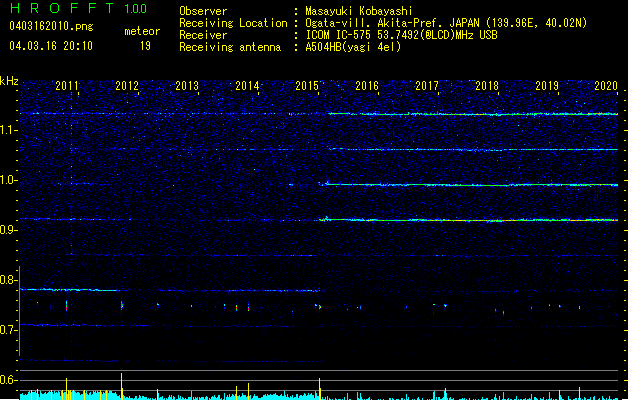Click the 0.9 kHz frequency label
Screen dimensions: 629x400
point(9,230)
